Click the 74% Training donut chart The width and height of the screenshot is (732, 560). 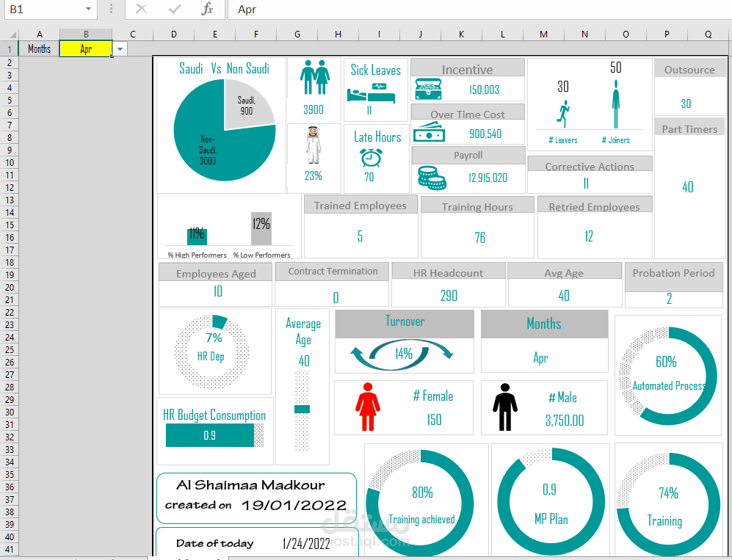(x=668, y=506)
